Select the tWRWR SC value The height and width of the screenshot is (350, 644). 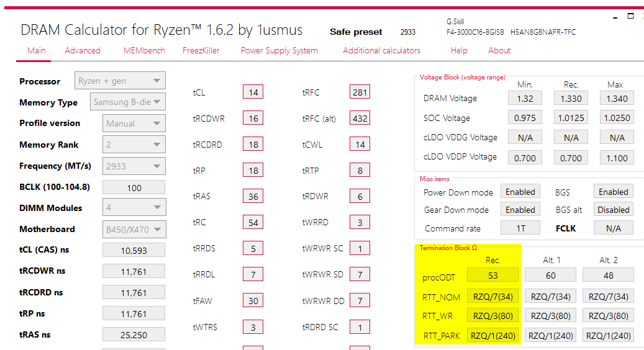point(360,248)
